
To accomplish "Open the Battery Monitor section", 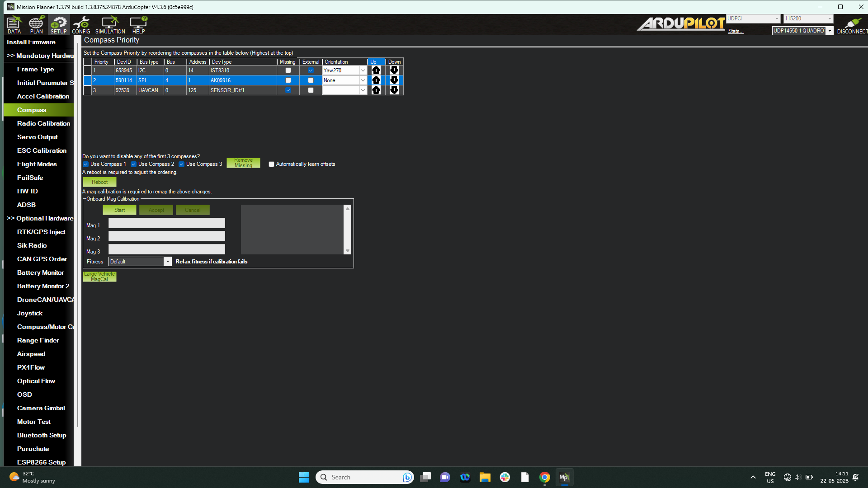I will [40, 272].
